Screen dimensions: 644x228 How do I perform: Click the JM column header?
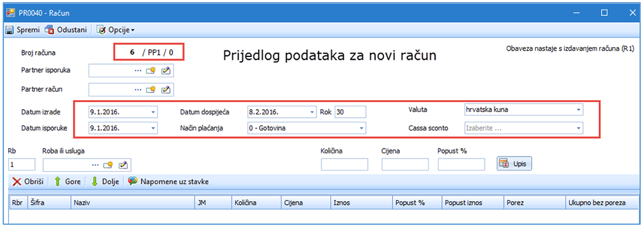(213, 202)
